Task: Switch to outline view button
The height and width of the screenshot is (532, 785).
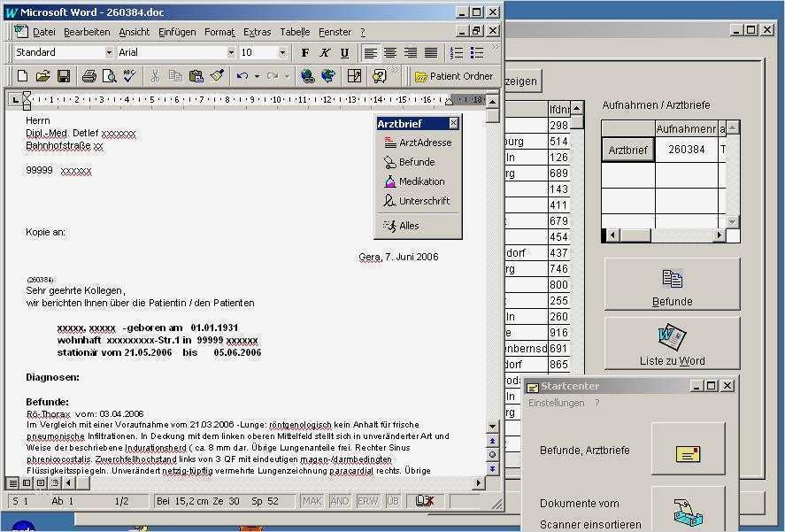Action: (x=55, y=483)
